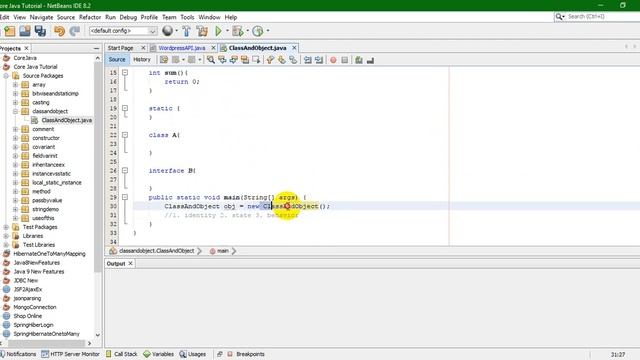Open the browser globe dropdown arrow
Viewport: 640px width, 360px height.
pos(176,31)
